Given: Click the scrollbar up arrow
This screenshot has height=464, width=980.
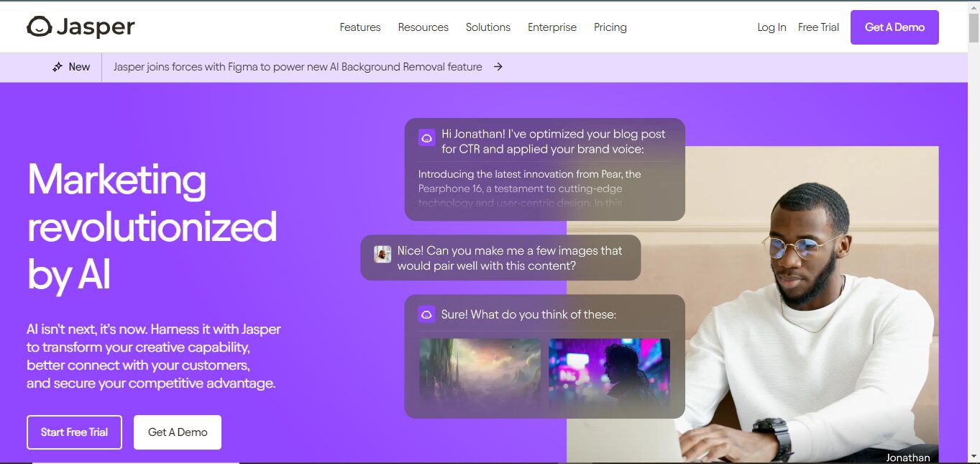Looking at the screenshot, I should click(x=974, y=6).
